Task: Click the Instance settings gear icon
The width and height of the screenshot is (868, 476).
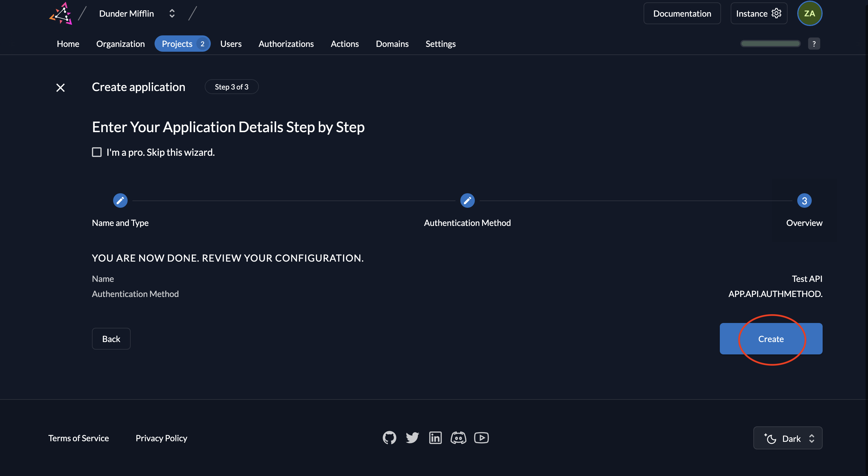Action: pos(777,13)
